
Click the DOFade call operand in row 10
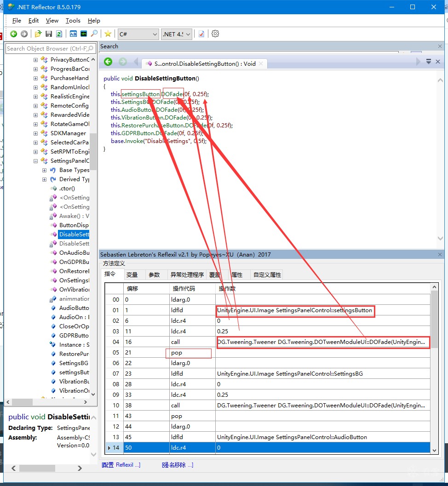click(323, 406)
